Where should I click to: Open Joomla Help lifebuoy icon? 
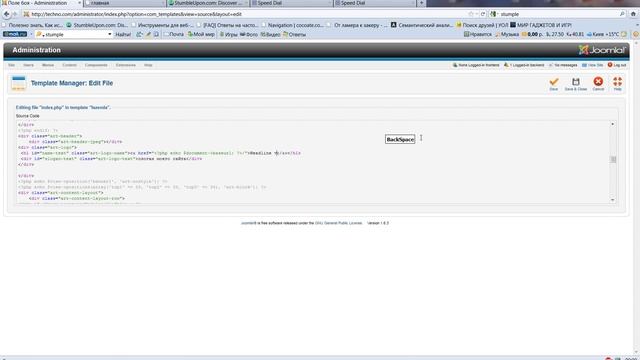[x=617, y=82]
